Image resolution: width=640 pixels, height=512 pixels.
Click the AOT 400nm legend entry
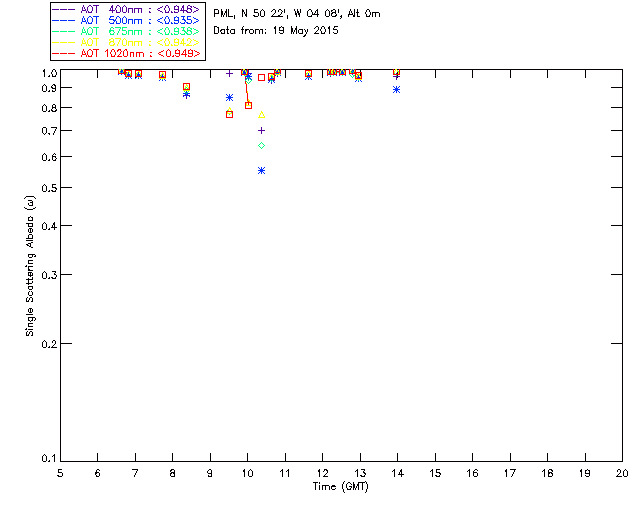(126, 9)
